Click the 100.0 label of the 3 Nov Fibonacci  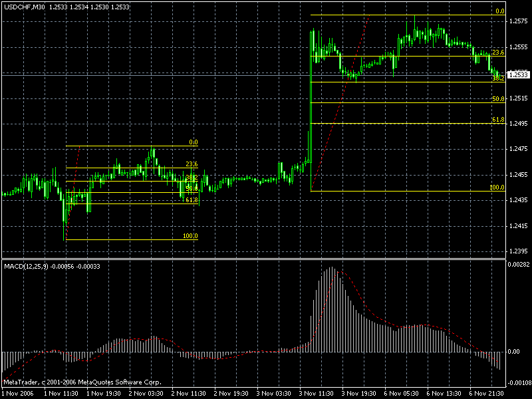497,188
